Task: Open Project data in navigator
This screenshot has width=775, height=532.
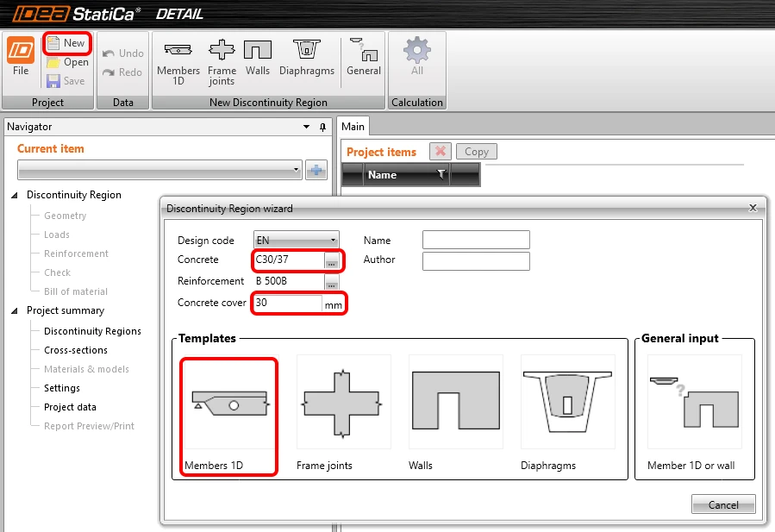Action: coord(70,407)
